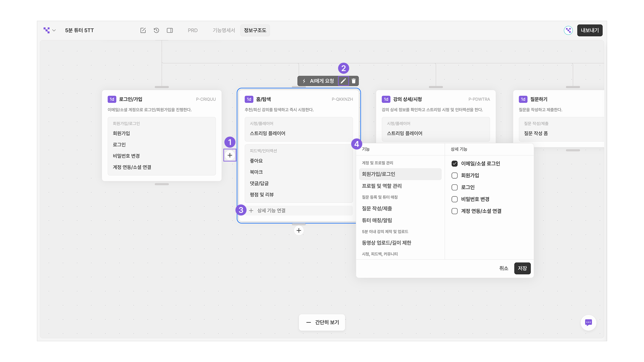Select 프로필 및 역할 관리 in the list
The width and height of the screenshot is (644, 362).
point(382,186)
